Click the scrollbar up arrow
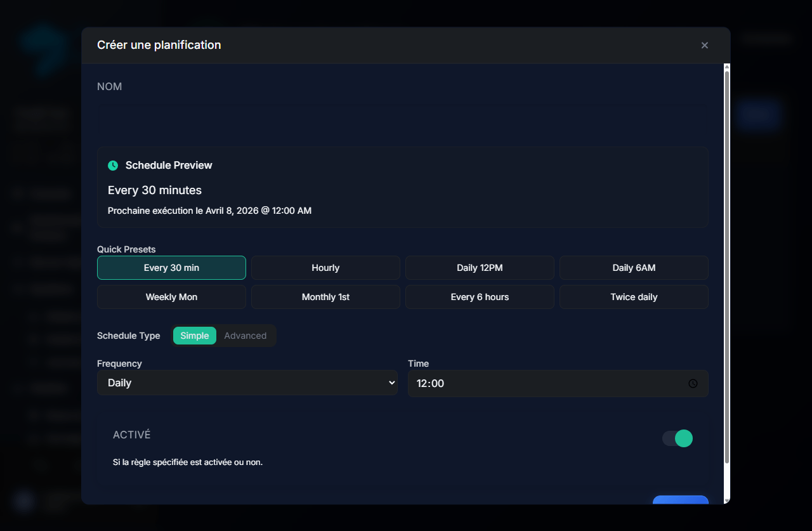Image resolution: width=812 pixels, height=531 pixels. (727, 67)
